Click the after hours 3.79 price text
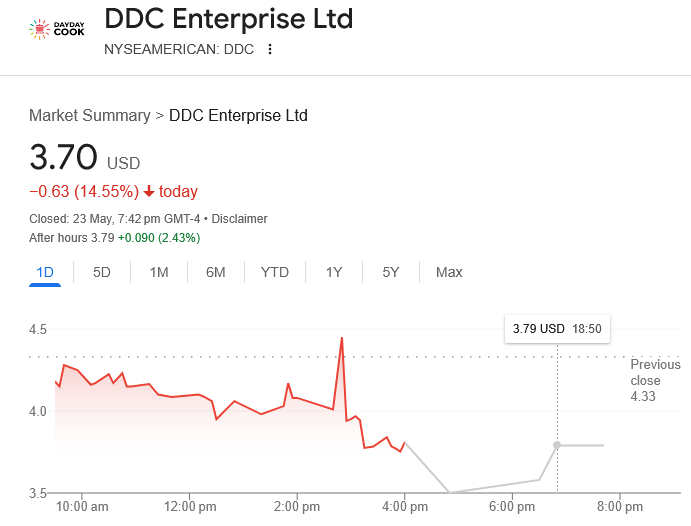Viewport: 691px width, 526px height. coord(101,238)
